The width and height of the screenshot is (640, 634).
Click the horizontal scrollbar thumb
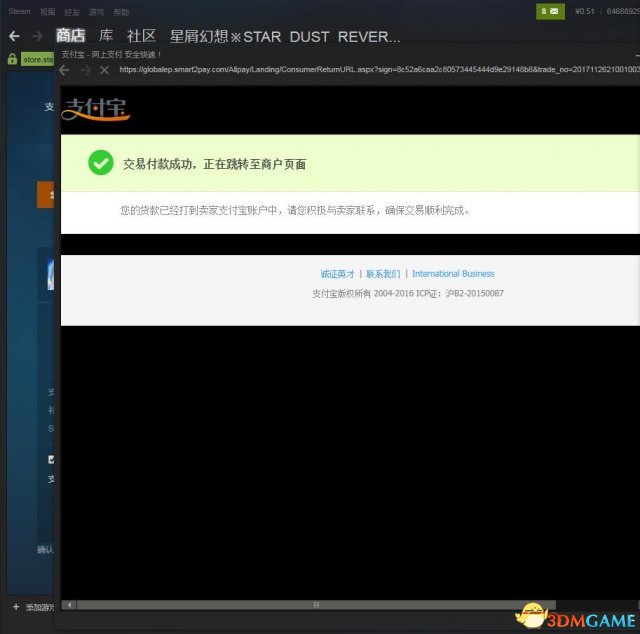(316, 605)
